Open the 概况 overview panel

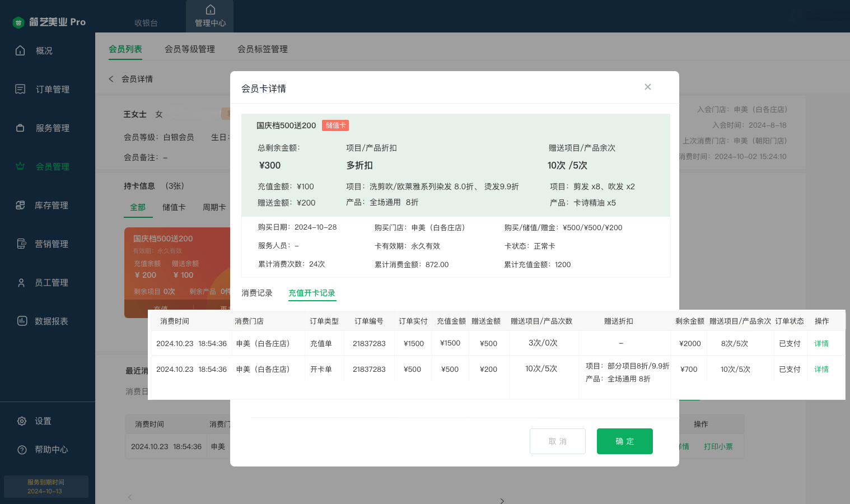pyautogui.click(x=44, y=50)
